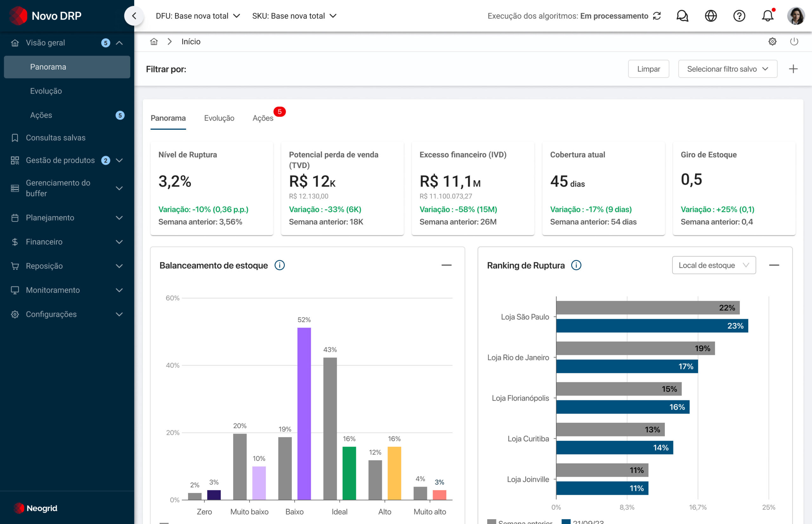
Task: Click the red 5 badge on Ações tab
Action: point(280,112)
